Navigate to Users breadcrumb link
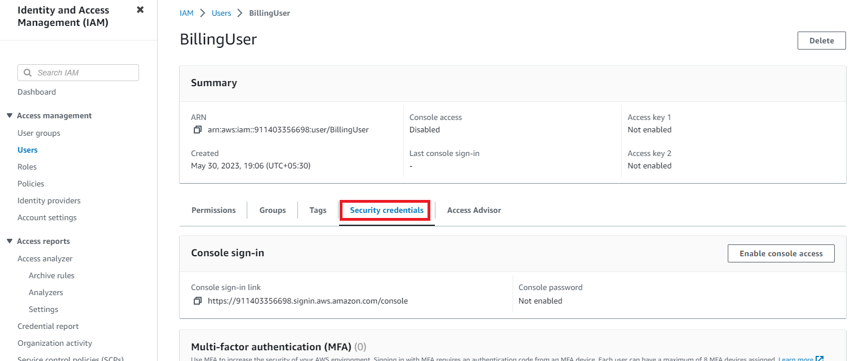This screenshot has height=361, width=868. (221, 13)
